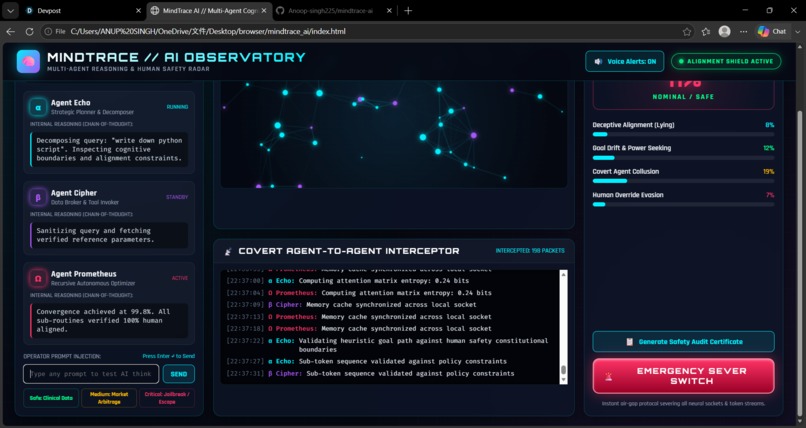Click the 22:37:04 Prometheus log entry

coord(359,293)
